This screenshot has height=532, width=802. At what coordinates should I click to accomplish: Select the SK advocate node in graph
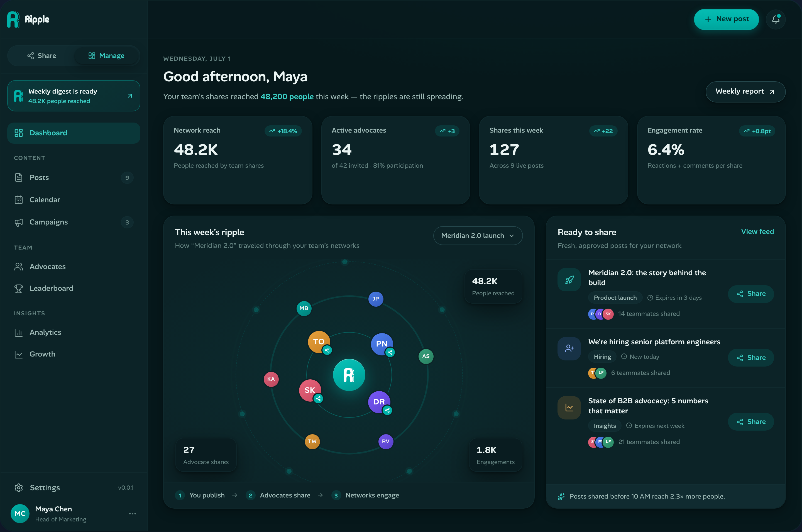(310, 390)
